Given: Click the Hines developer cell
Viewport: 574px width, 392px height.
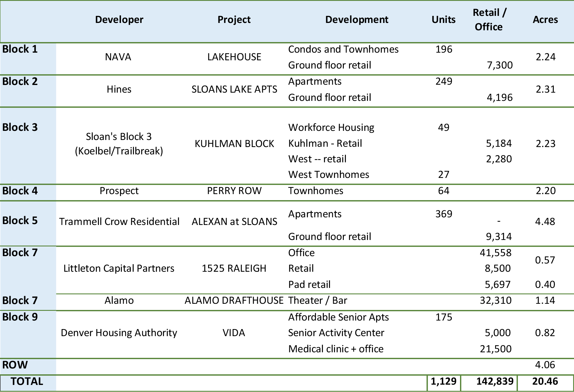Looking at the screenshot, I should click(x=119, y=89).
